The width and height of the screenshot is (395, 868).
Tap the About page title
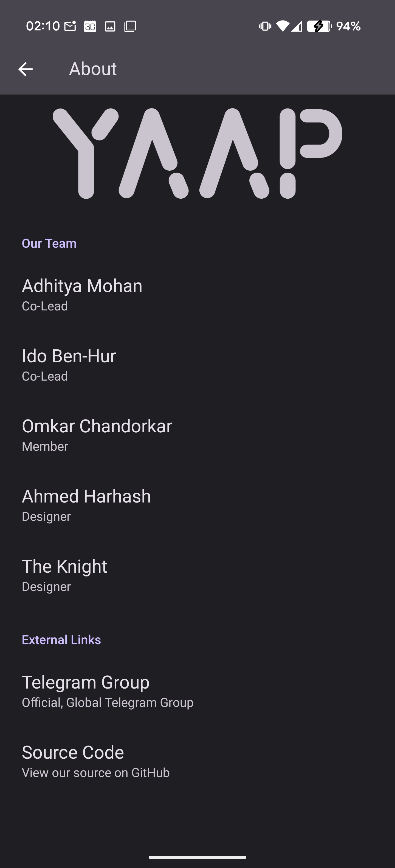click(x=93, y=69)
